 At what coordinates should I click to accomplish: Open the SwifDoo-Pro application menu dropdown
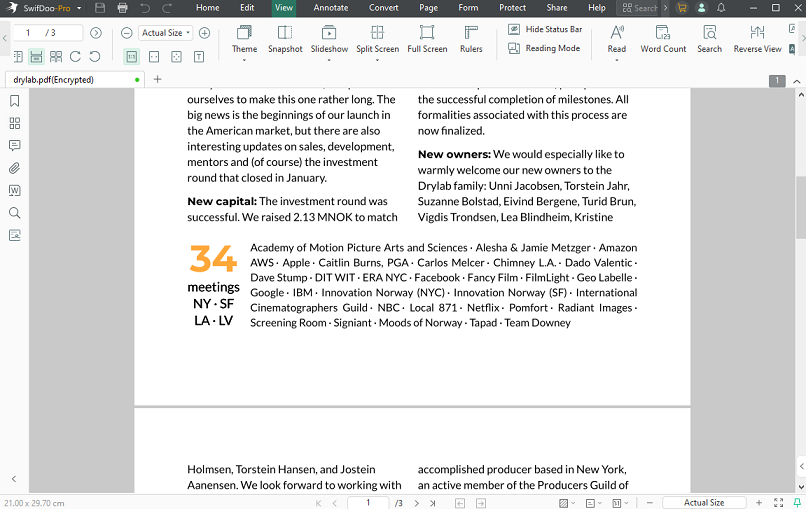pos(79,8)
